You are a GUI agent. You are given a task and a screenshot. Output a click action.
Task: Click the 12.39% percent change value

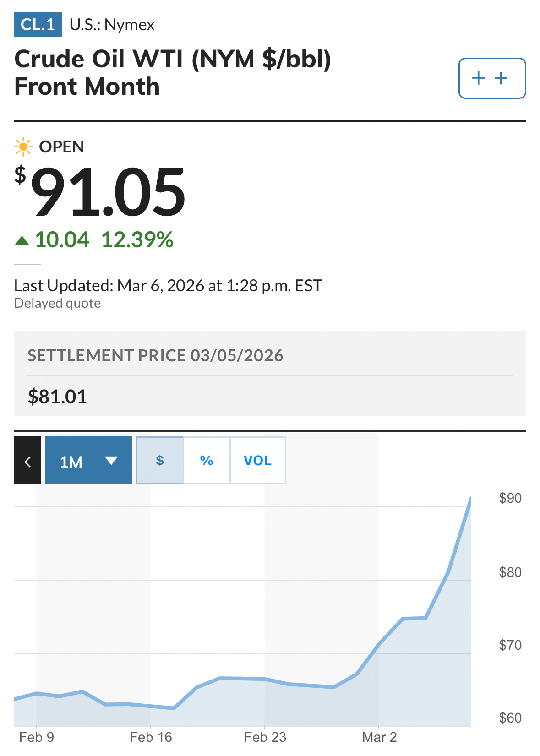[x=137, y=240]
